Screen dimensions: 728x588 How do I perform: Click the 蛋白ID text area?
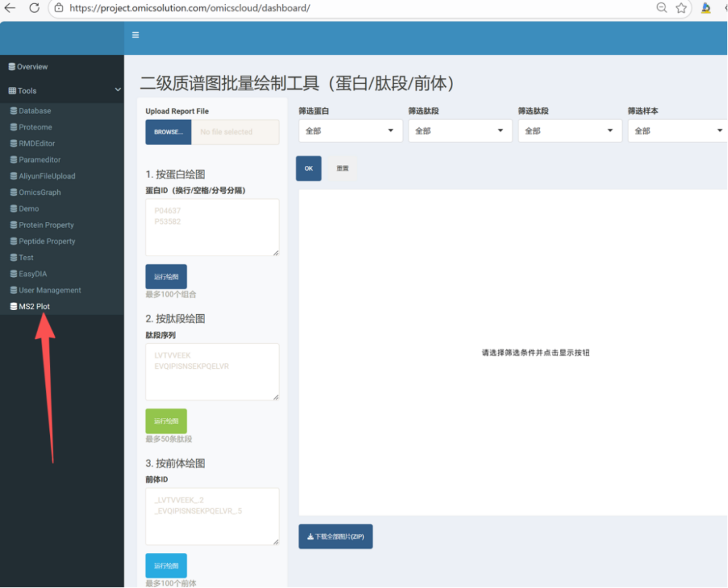212,227
